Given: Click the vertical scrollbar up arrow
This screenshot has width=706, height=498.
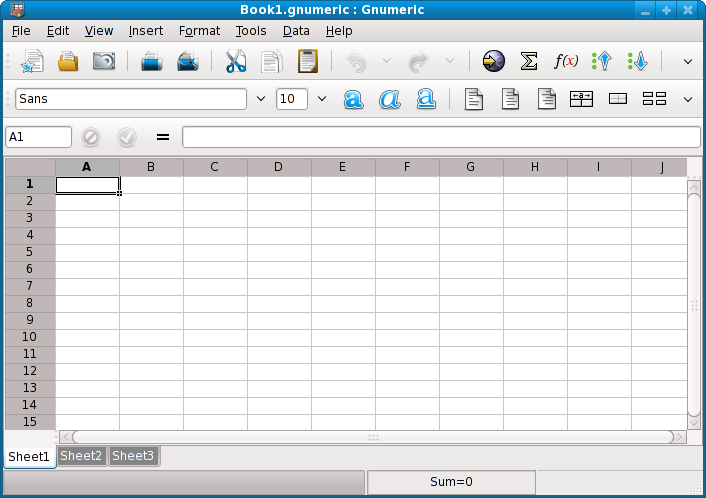Looking at the screenshot, I should click(x=693, y=186).
